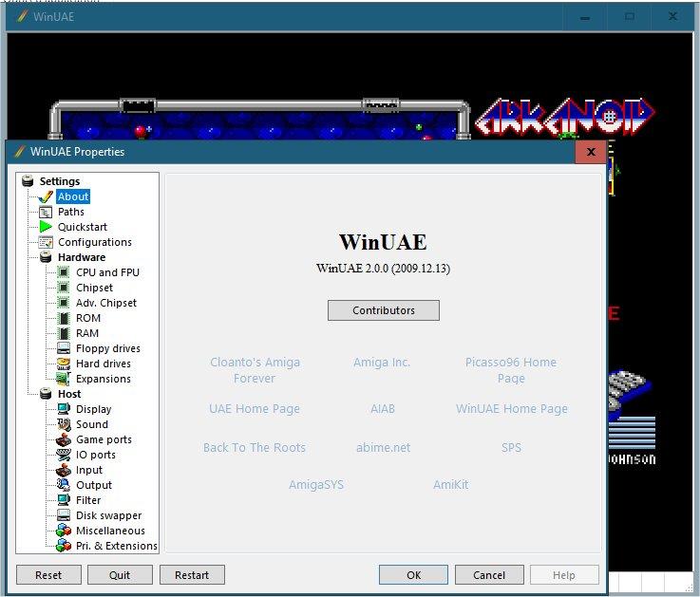Select the About tree item
Viewport: 700px width, 597px height.
(x=73, y=196)
